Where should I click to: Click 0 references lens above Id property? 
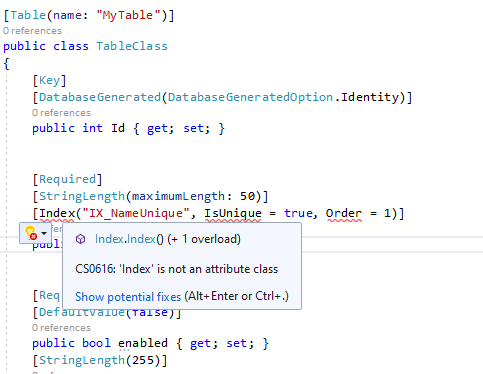point(61,113)
